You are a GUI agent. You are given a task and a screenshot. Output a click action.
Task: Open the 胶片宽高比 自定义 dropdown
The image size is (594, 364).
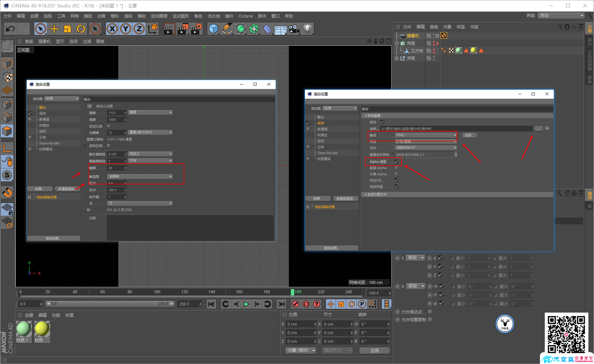click(x=150, y=154)
